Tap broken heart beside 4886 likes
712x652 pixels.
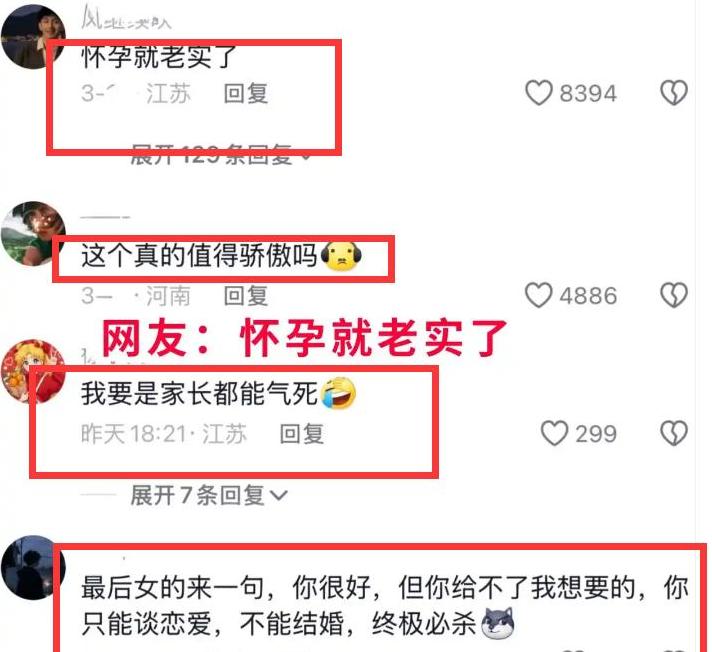[x=674, y=295]
